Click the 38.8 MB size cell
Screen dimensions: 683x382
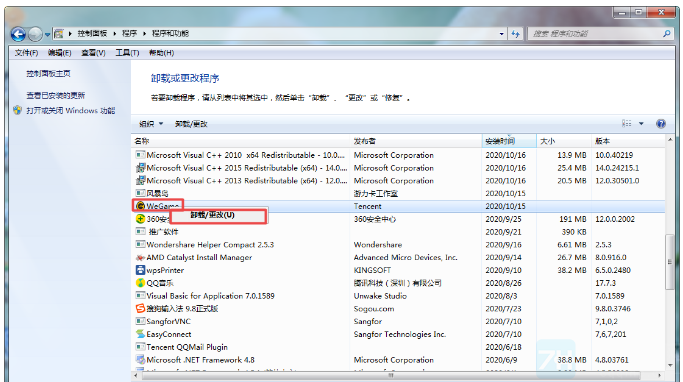point(571,360)
